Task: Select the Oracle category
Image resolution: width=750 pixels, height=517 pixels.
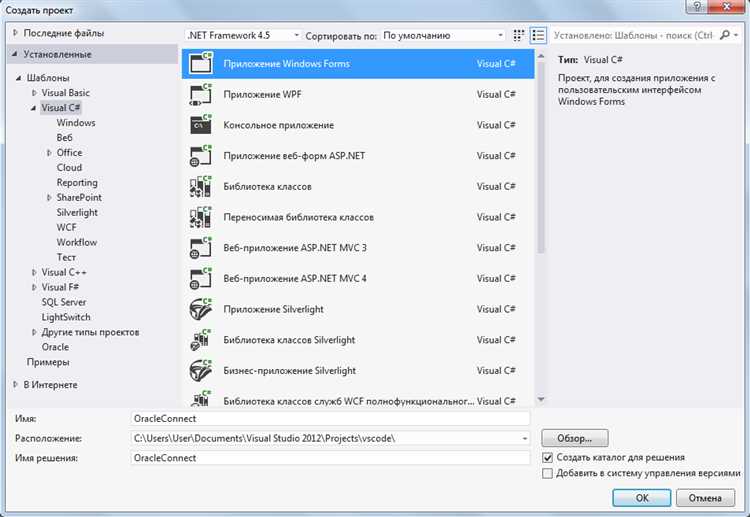Action: click(x=55, y=347)
